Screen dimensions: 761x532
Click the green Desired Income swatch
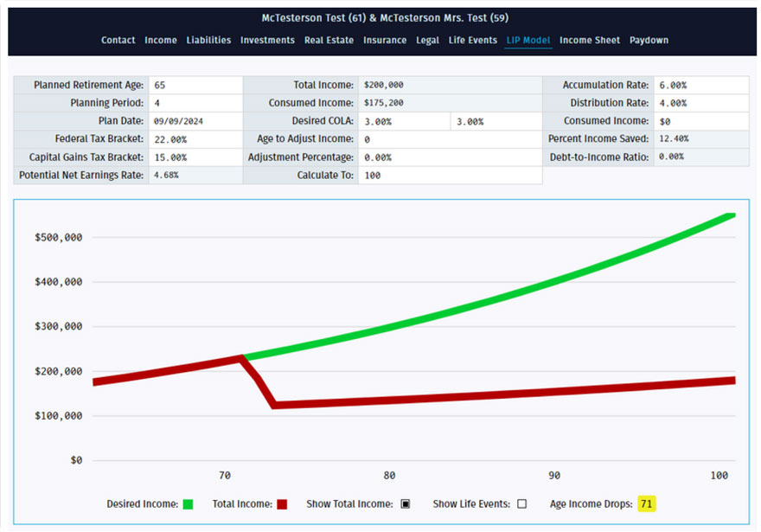(189, 504)
